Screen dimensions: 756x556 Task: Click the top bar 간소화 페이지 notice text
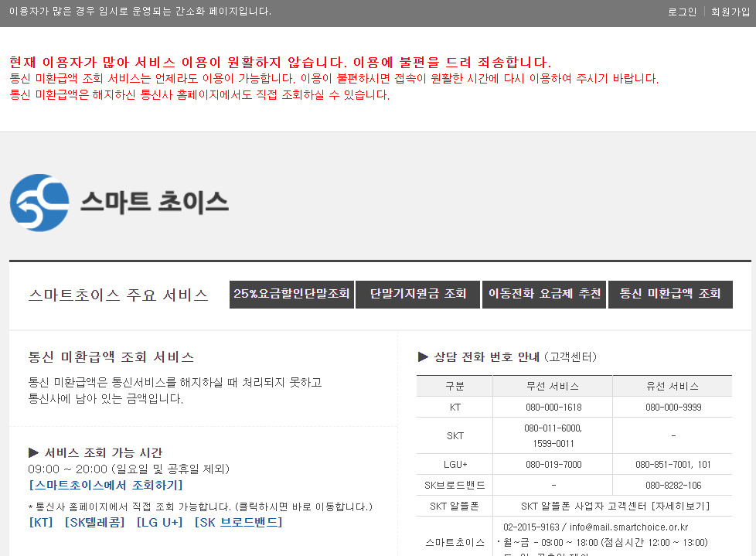[140, 11]
